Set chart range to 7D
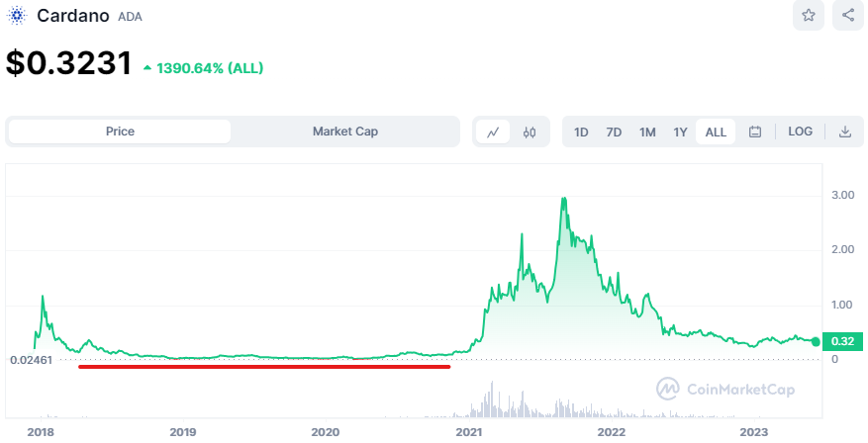 click(614, 133)
